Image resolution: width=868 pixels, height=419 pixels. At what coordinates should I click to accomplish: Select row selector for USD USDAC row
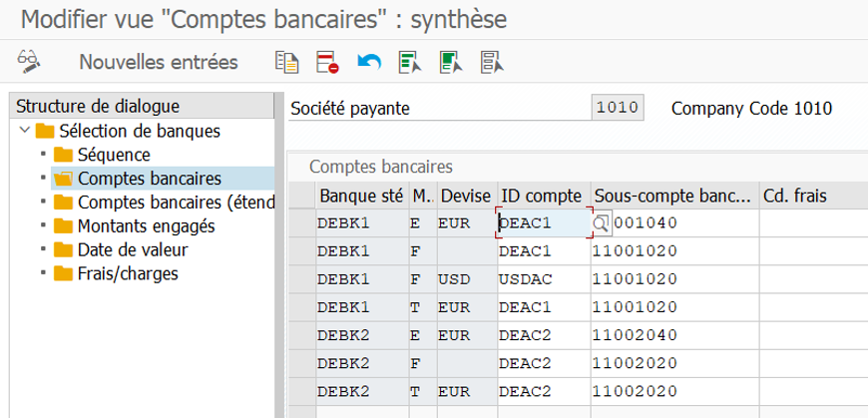pyautogui.click(x=301, y=279)
